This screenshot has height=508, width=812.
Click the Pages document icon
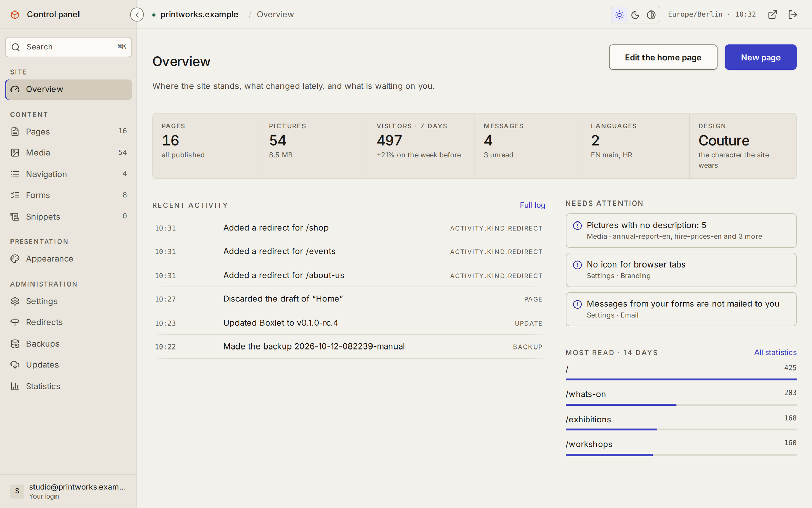15,132
